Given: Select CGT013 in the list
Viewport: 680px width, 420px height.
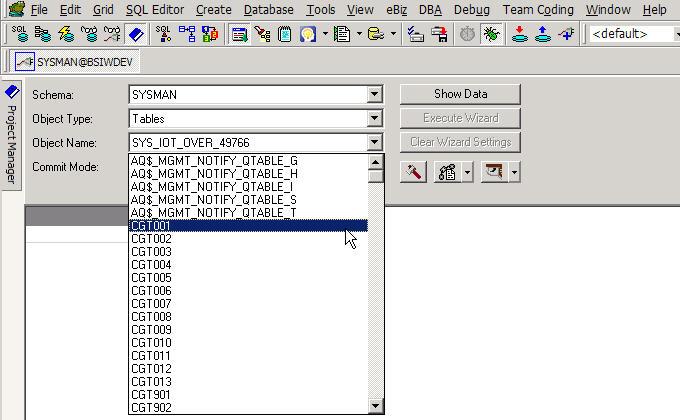Looking at the screenshot, I should pyautogui.click(x=248, y=382).
